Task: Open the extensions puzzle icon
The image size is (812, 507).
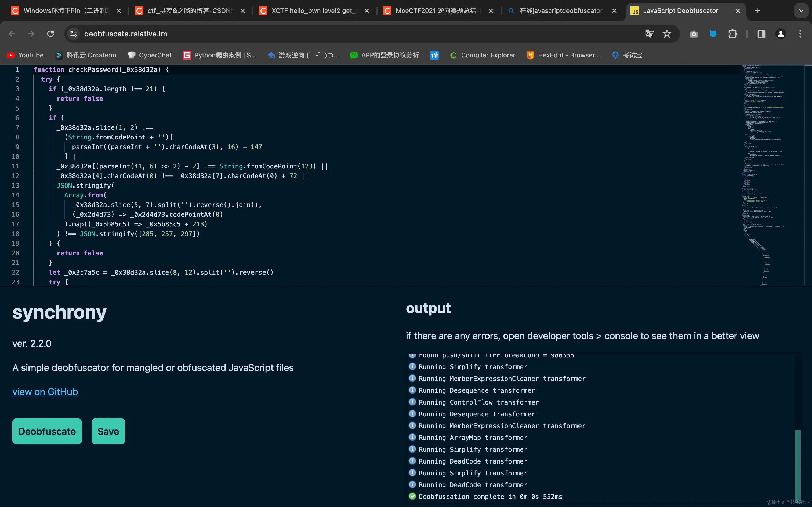Action: coord(733,34)
